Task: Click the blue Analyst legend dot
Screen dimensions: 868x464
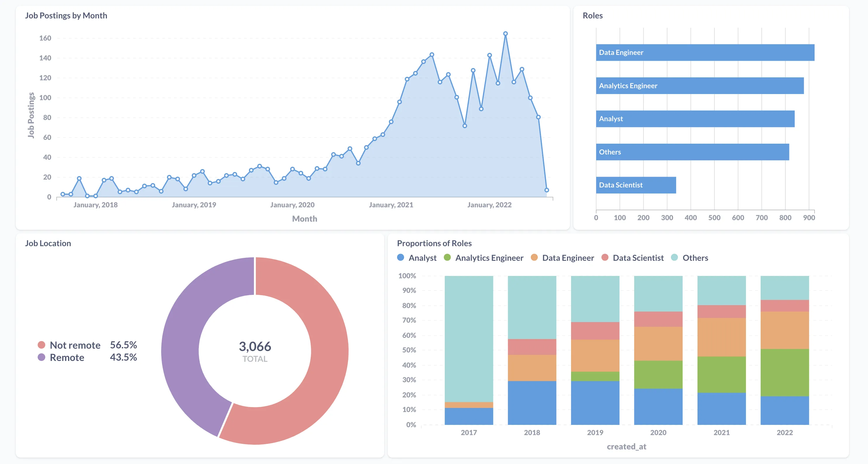Action: tap(401, 258)
